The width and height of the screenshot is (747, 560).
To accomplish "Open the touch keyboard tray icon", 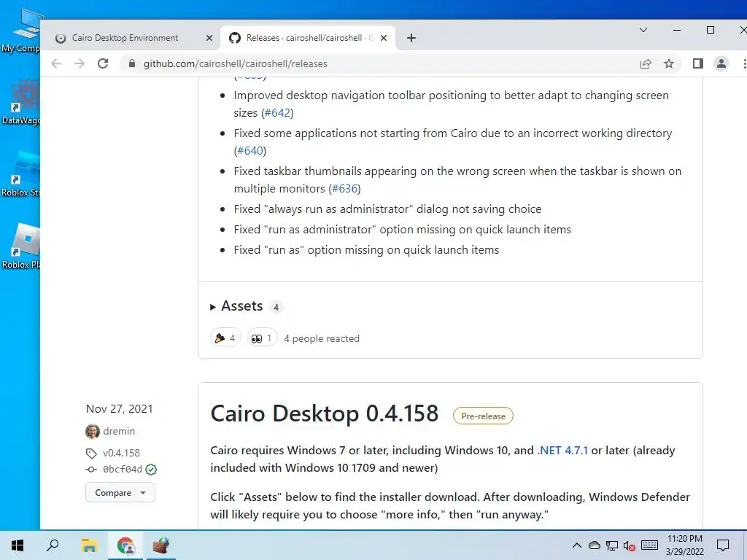I will coord(649,545).
